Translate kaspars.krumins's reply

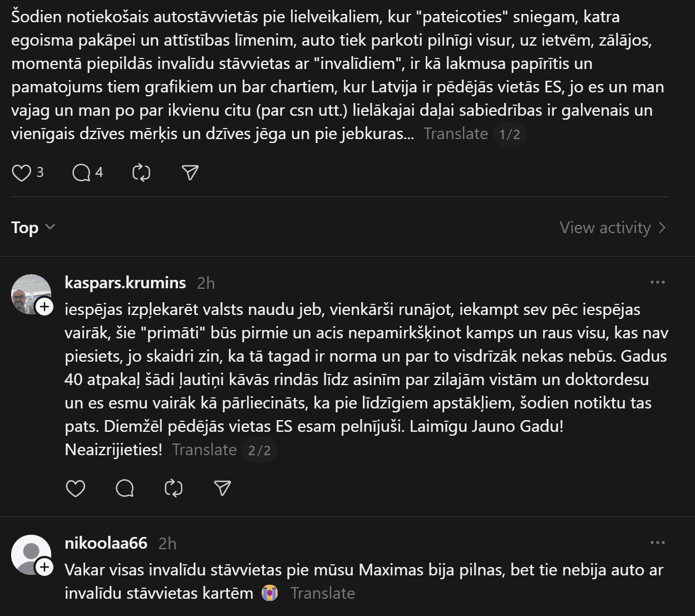[x=204, y=450]
